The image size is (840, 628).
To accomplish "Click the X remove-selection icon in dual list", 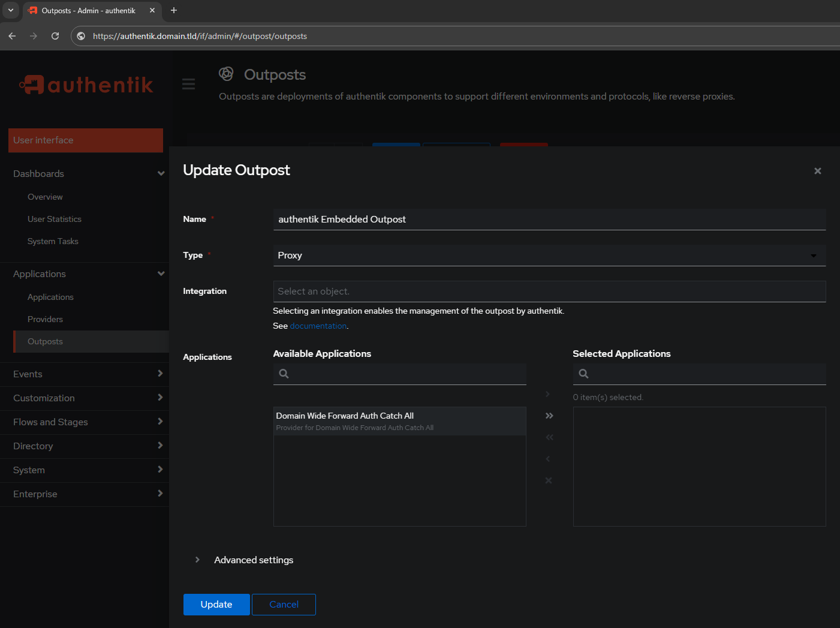I will pos(548,480).
